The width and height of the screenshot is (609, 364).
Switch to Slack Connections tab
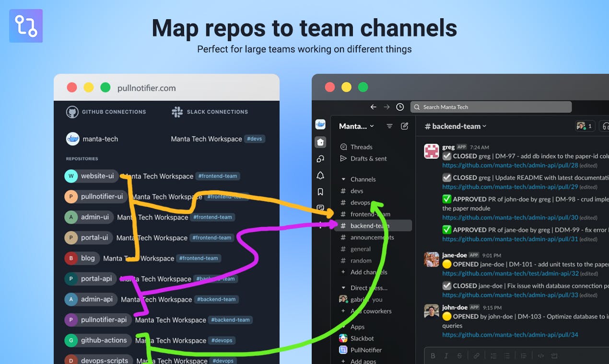click(x=210, y=112)
